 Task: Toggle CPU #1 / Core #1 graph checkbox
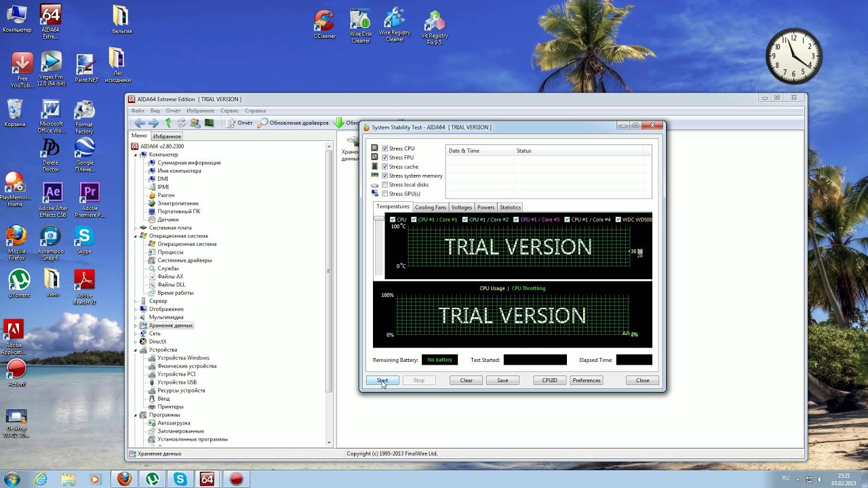(x=414, y=220)
